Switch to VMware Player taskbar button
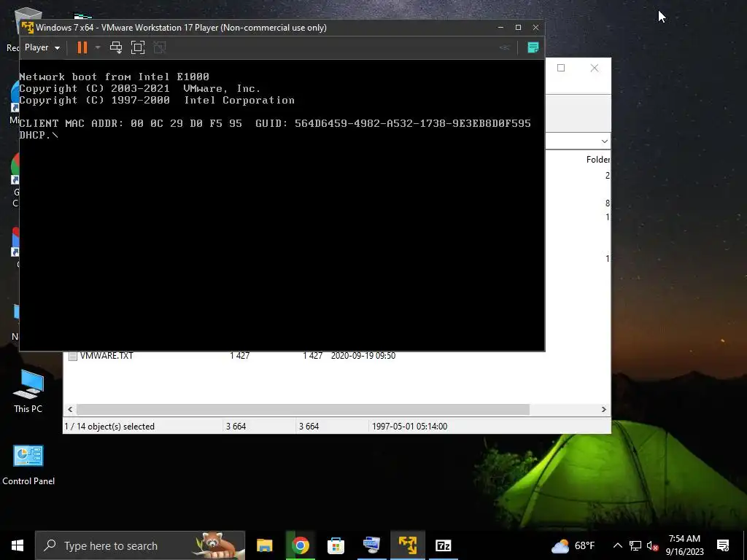 point(407,545)
